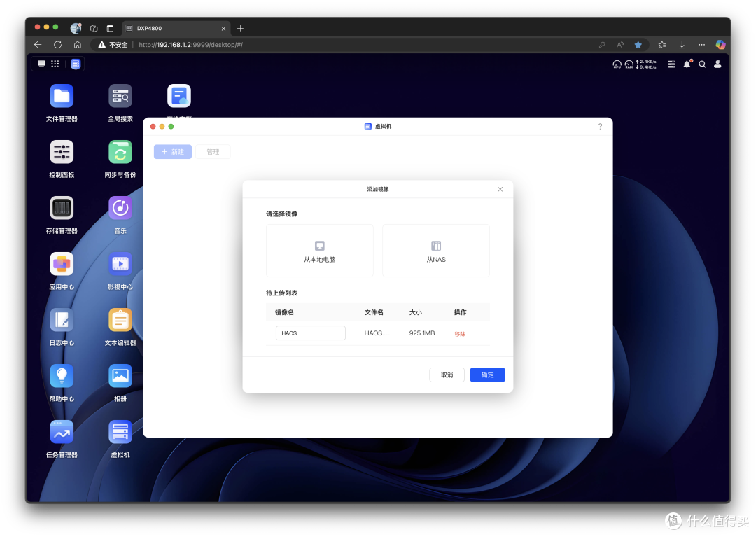The width and height of the screenshot is (756, 537).
Task: Toggle the browser vertical tabs icon
Action: point(110,29)
